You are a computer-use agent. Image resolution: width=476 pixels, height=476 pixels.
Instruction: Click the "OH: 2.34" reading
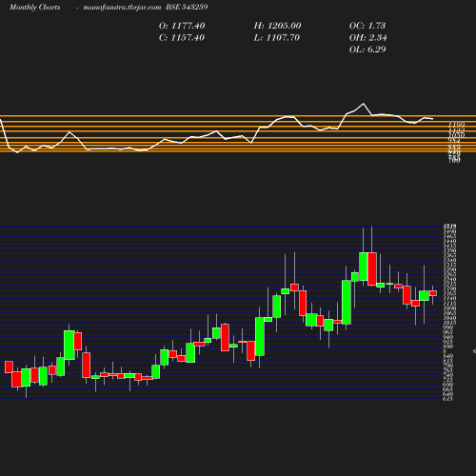click(367, 38)
